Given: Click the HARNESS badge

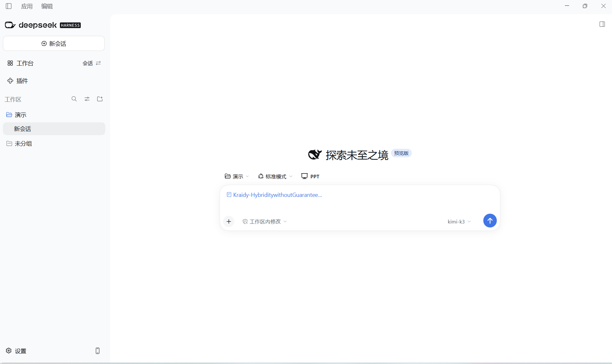Looking at the screenshot, I should 70,25.
